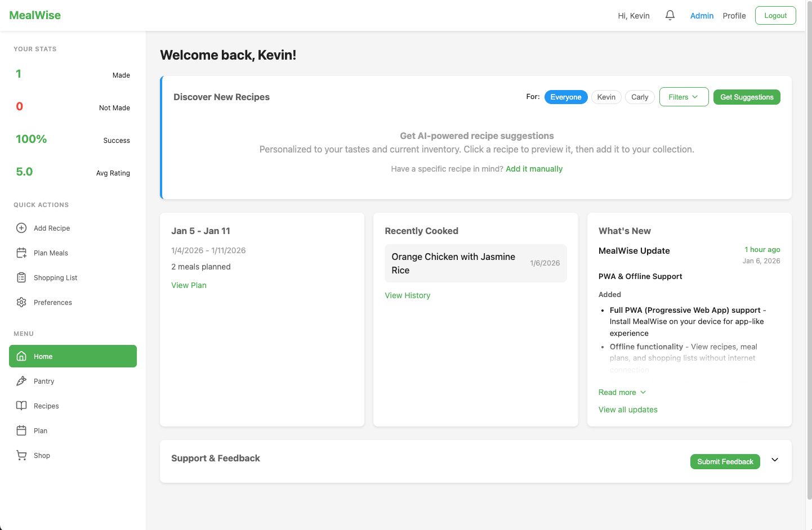The image size is (812, 530).
Task: Switch suggestions to Carly
Action: pyautogui.click(x=640, y=97)
